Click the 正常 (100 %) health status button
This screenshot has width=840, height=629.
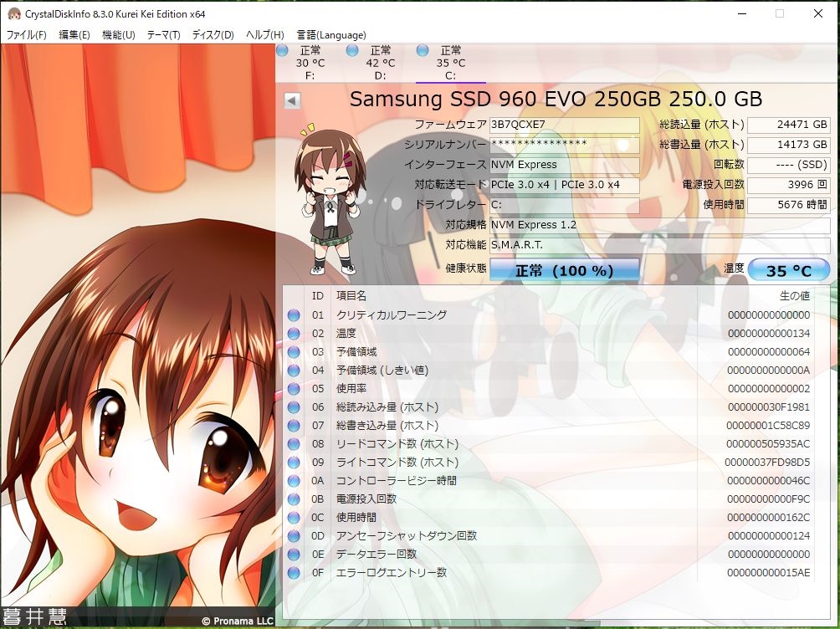[564, 270]
